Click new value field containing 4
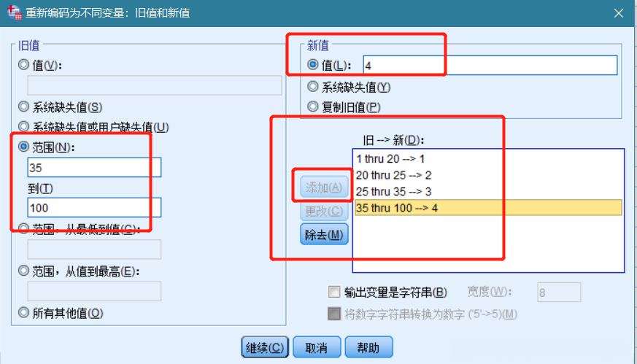 pyautogui.click(x=490, y=66)
